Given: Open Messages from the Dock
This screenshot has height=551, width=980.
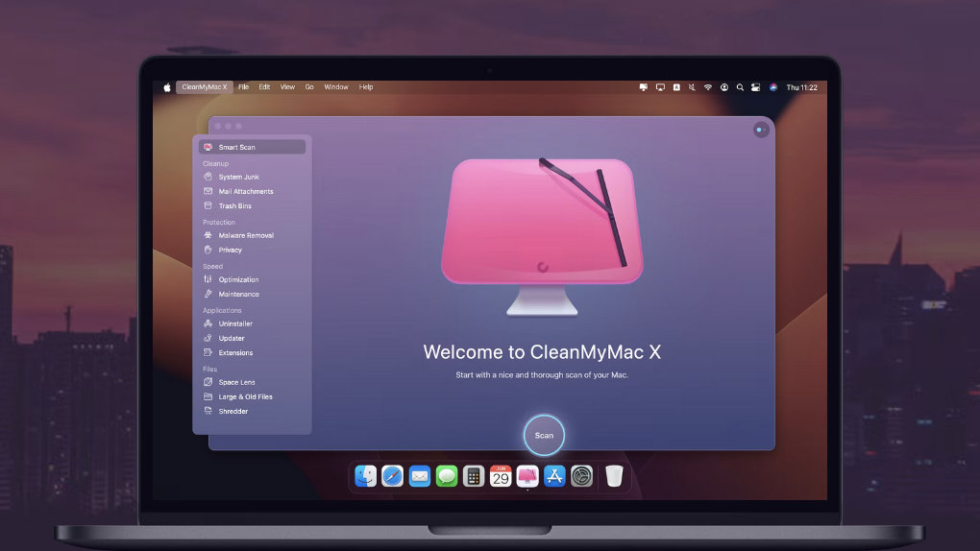Looking at the screenshot, I should coord(446,476).
